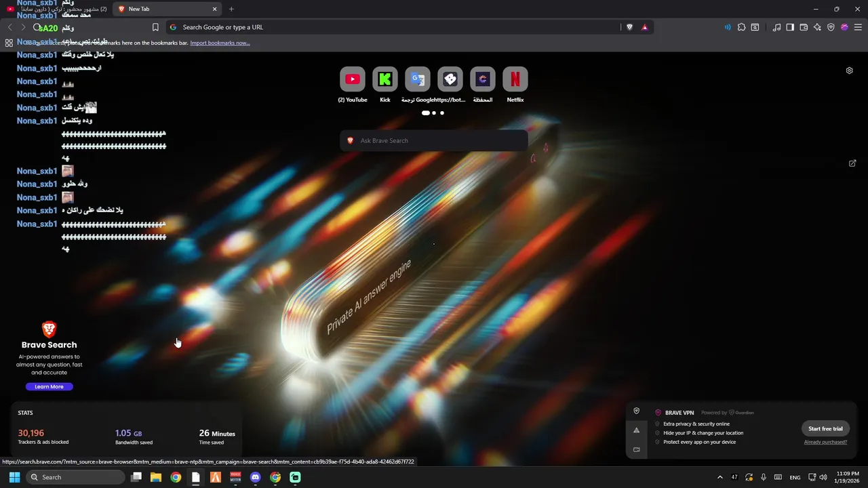Viewport: 868px width, 488px height.
Task: Expand the system tray hidden icons chevron
Action: [x=719, y=477]
